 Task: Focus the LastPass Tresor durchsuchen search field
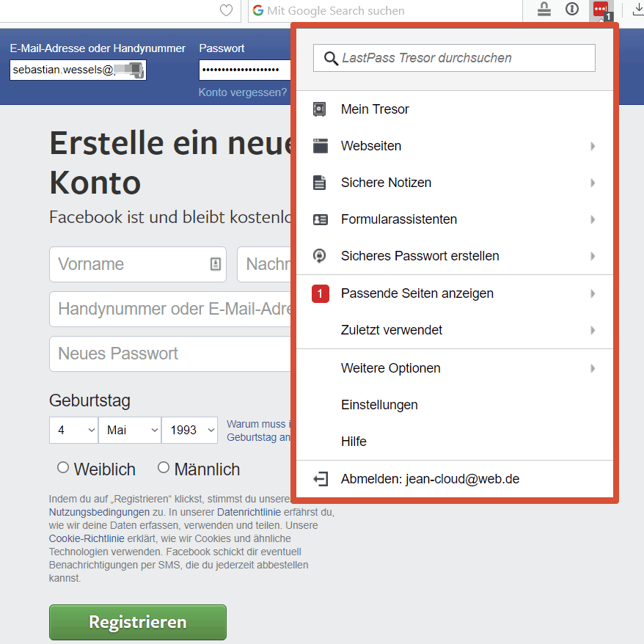coord(454,58)
